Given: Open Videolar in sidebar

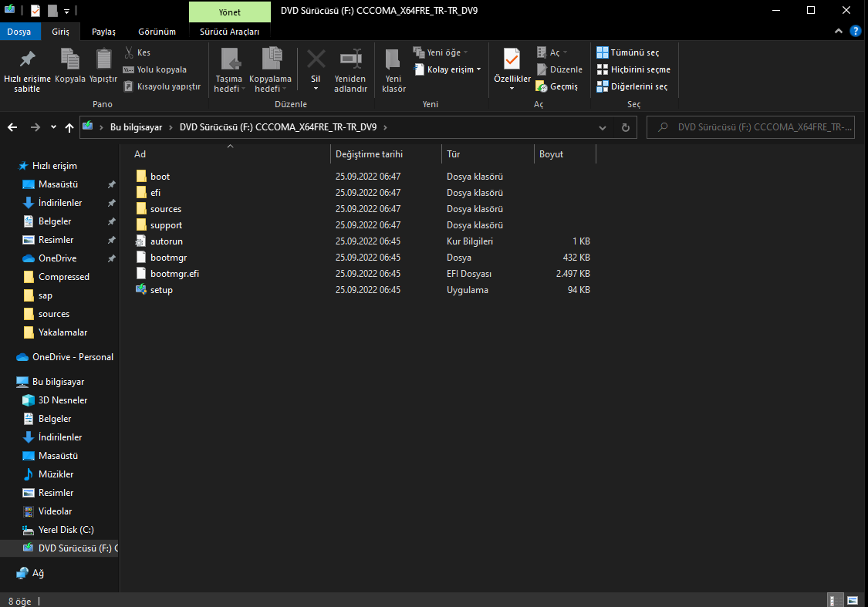Looking at the screenshot, I should point(55,511).
